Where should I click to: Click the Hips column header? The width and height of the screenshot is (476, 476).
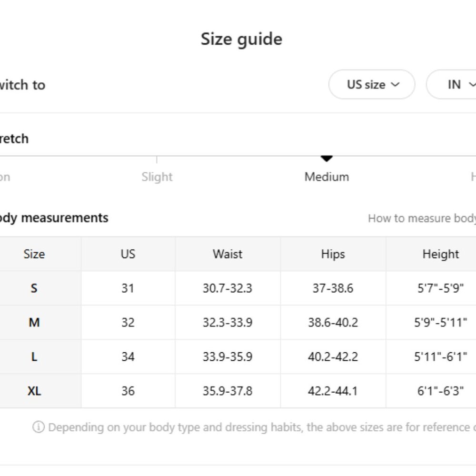[x=333, y=254]
